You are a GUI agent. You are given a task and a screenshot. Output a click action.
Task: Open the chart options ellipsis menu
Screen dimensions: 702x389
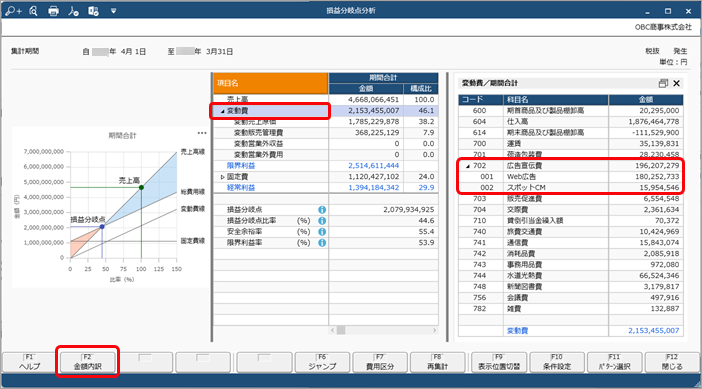(x=202, y=133)
